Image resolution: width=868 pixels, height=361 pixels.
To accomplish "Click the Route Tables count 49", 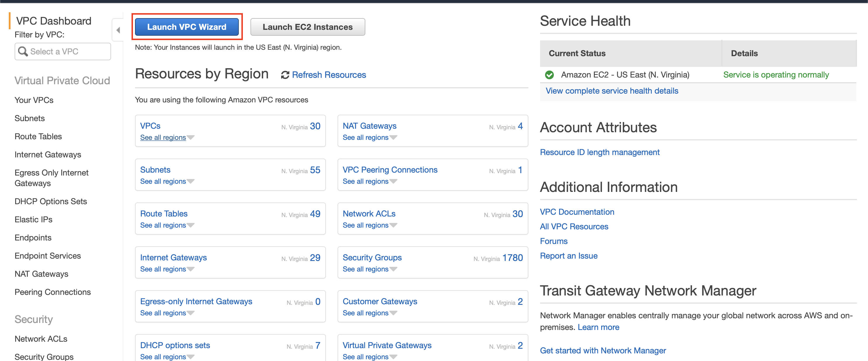I will pos(315,214).
